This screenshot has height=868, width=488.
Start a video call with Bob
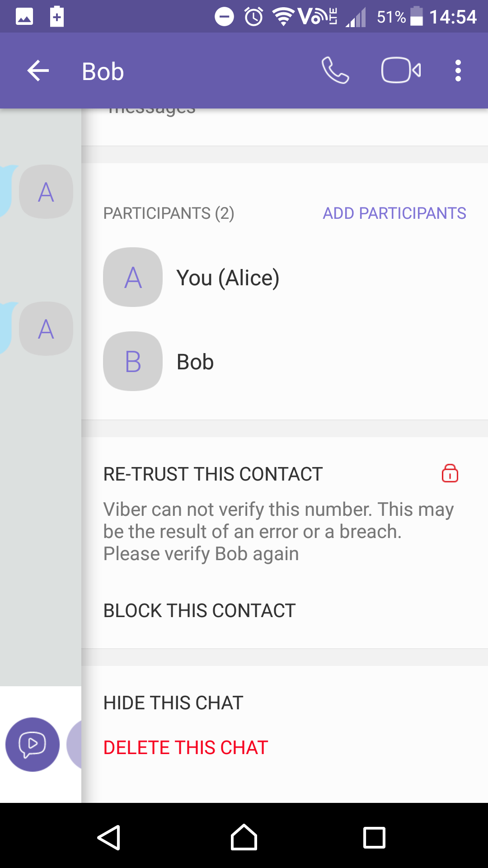coord(401,71)
